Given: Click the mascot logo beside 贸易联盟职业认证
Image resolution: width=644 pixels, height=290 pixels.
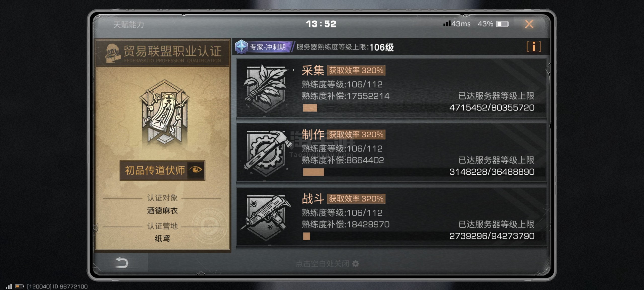Looking at the screenshot, I should pos(112,53).
